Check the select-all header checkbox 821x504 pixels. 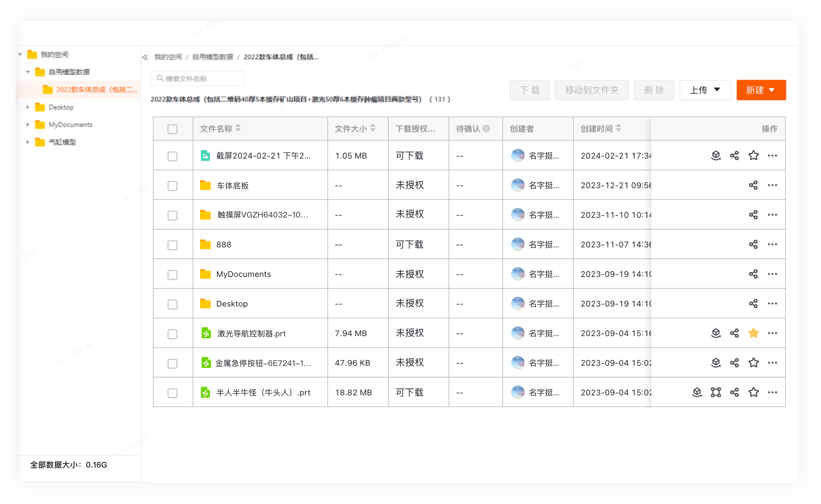coord(172,129)
